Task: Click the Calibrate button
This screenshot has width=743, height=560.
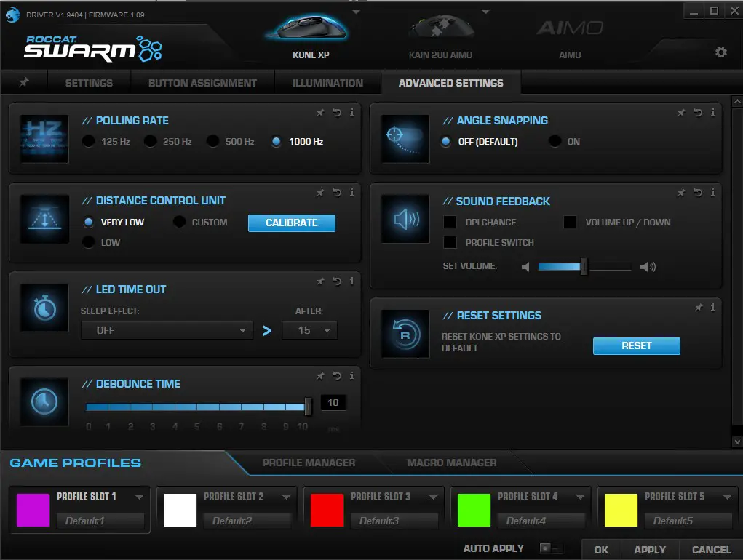Action: pos(291,223)
